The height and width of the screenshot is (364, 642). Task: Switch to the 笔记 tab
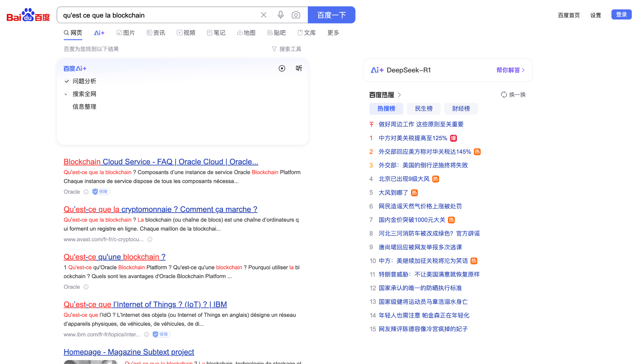[216, 33]
